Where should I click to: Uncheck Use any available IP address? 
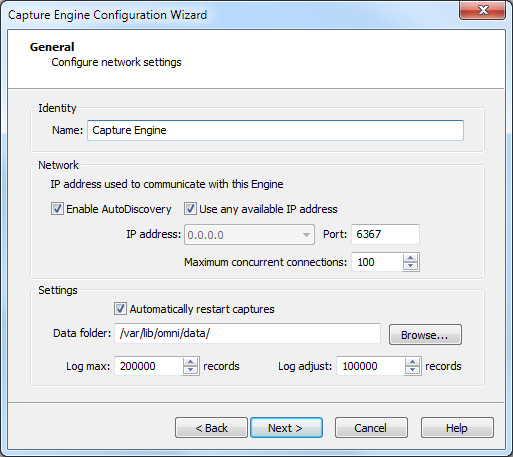(x=190, y=209)
